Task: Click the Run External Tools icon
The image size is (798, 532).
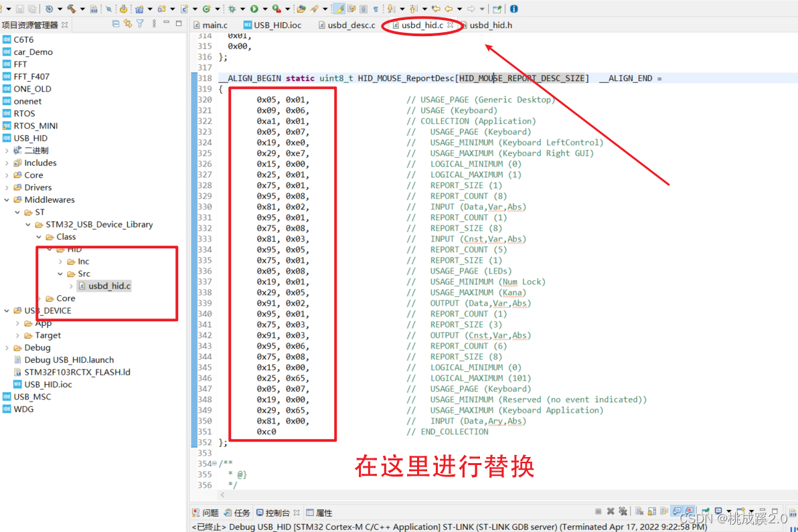Action: pyautogui.click(x=276, y=9)
